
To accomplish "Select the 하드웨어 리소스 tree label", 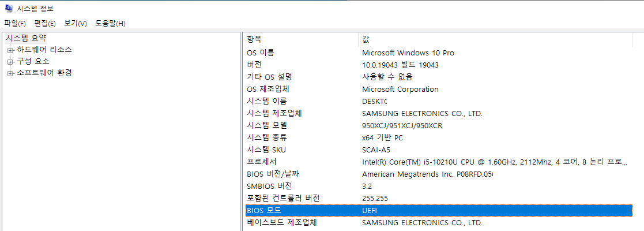I will click(44, 50).
